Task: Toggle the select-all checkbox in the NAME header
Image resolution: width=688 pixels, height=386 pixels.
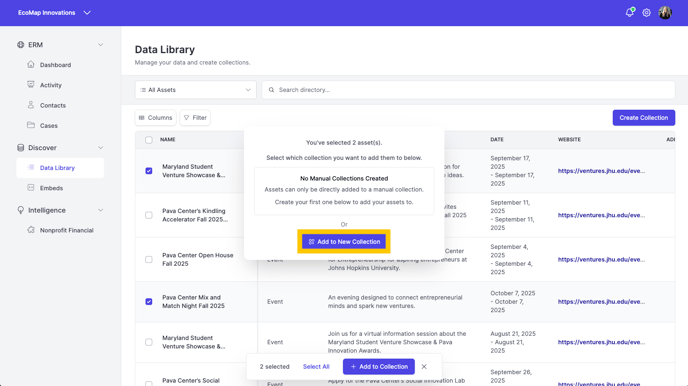Action: pos(149,139)
